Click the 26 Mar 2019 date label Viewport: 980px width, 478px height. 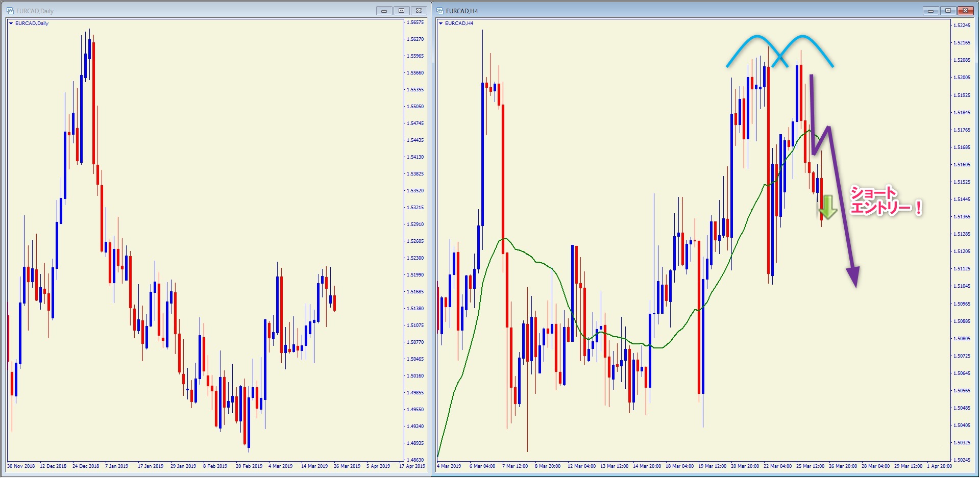click(x=347, y=466)
